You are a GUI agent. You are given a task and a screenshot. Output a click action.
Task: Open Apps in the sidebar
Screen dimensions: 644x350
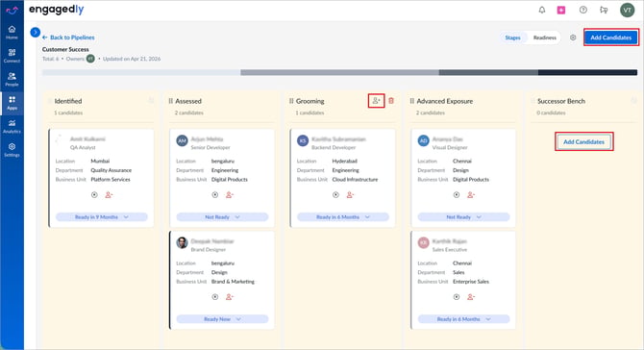12,103
